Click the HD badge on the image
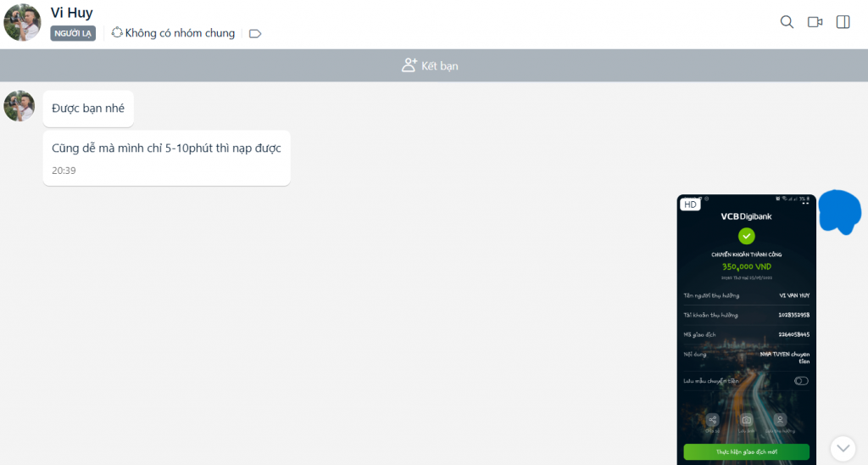 pyautogui.click(x=690, y=204)
